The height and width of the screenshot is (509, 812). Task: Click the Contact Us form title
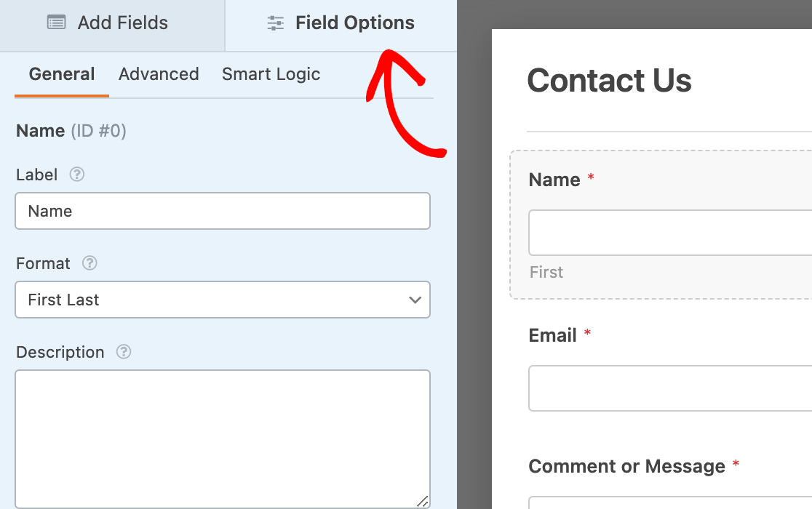[609, 80]
